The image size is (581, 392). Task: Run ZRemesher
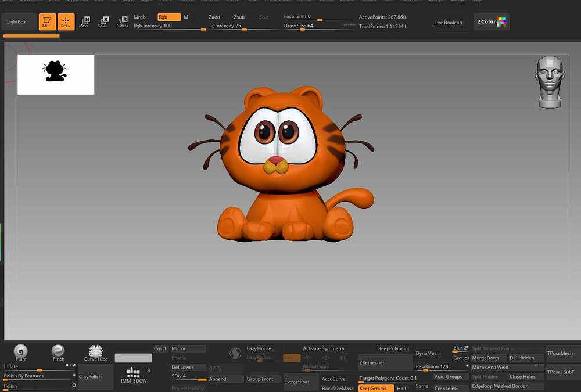point(385,362)
